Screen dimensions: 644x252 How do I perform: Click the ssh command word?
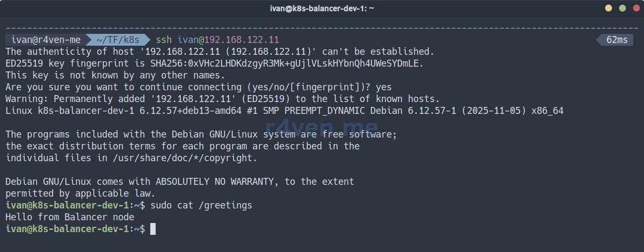tap(164, 40)
